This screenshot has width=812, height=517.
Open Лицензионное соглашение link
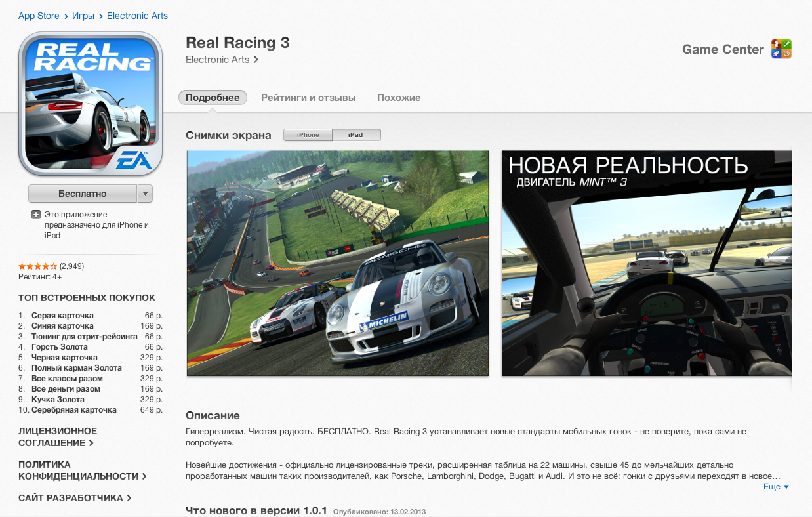tap(58, 437)
